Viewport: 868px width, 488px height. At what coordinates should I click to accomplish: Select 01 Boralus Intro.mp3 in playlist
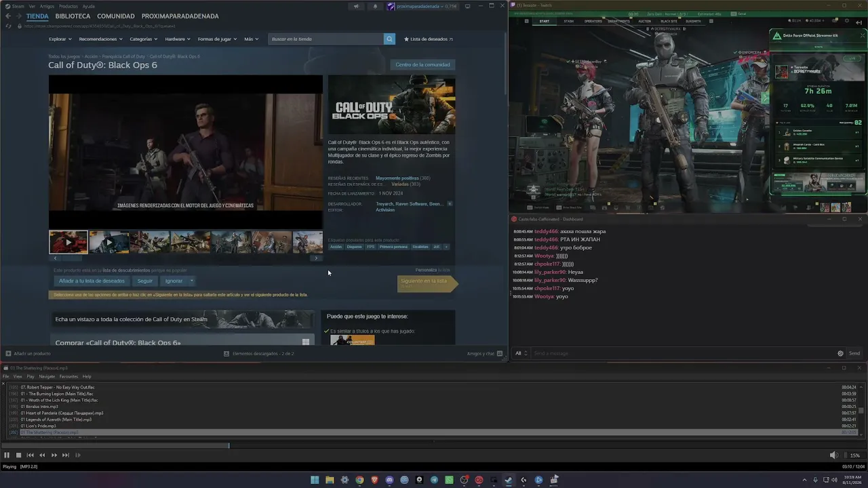click(39, 407)
